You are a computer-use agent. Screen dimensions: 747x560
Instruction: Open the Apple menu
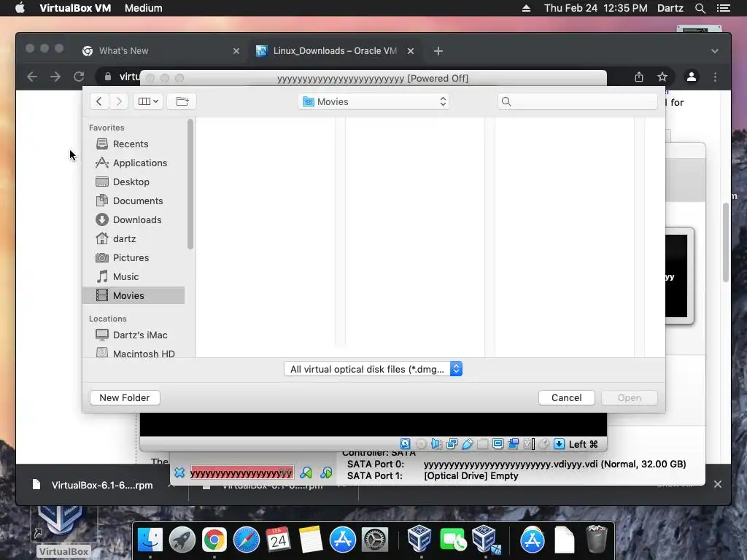coord(20,8)
